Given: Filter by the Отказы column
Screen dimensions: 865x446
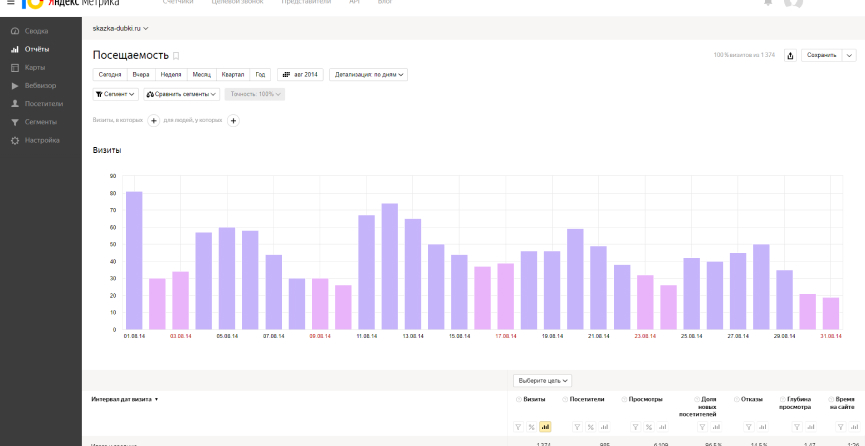Looking at the screenshot, I should 749,427.
